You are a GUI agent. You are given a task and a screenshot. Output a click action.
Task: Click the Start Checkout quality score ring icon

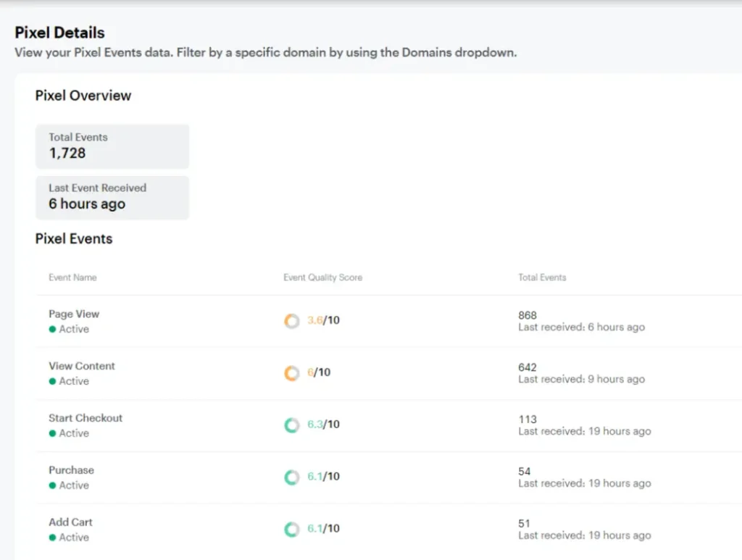coord(291,425)
